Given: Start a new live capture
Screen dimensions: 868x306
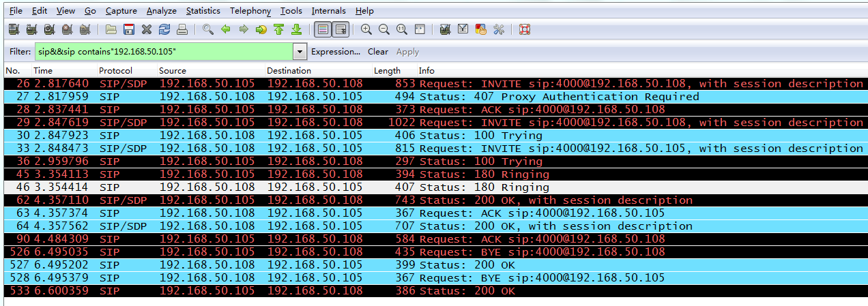Looking at the screenshot, I should tap(49, 29).
